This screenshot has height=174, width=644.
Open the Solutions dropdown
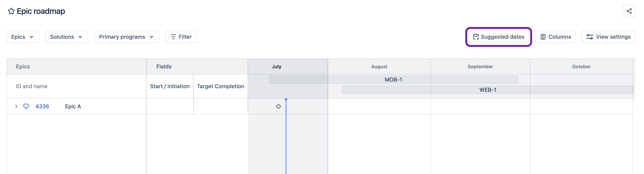pyautogui.click(x=66, y=37)
